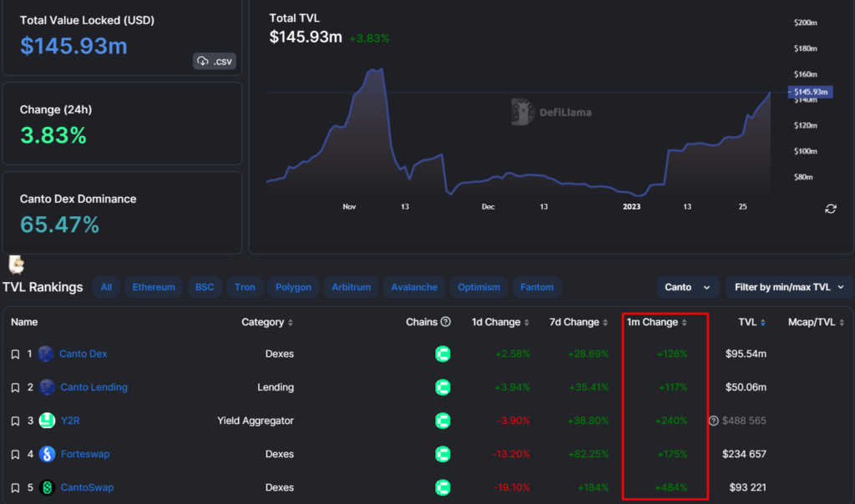The height and width of the screenshot is (504, 855).
Task: Click the Chains column help icon
Action: click(x=446, y=322)
